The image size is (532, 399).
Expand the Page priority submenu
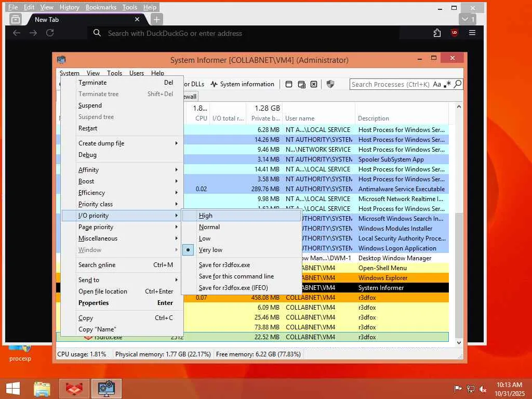tap(122, 227)
